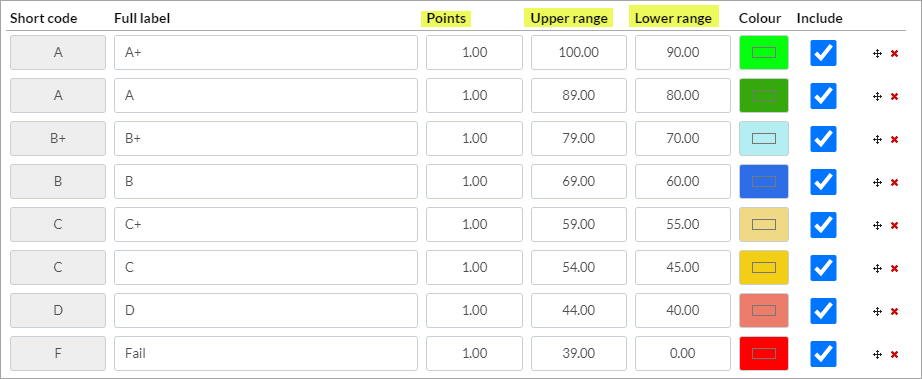Click the Short code box showing B+

click(58, 139)
